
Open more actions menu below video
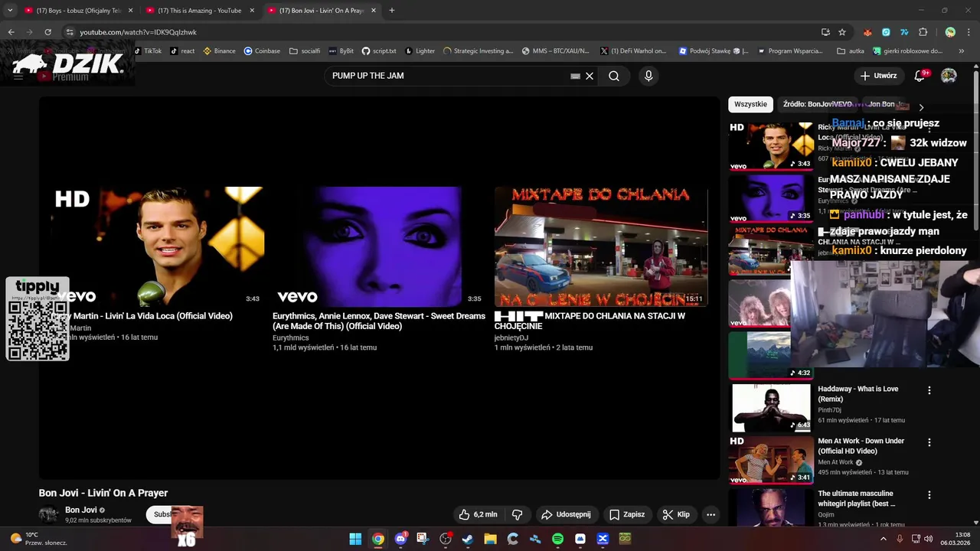click(x=710, y=514)
